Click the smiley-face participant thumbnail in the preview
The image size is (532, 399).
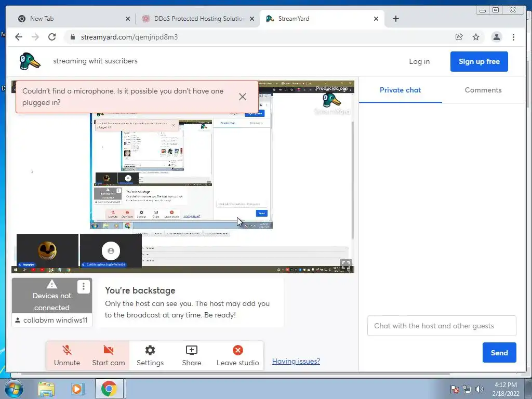point(47,250)
